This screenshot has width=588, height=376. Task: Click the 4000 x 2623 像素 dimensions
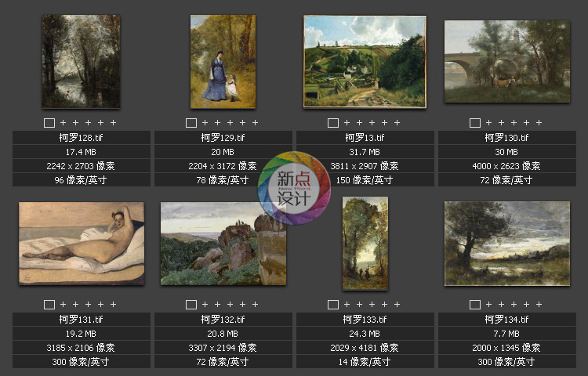pyautogui.click(x=507, y=166)
